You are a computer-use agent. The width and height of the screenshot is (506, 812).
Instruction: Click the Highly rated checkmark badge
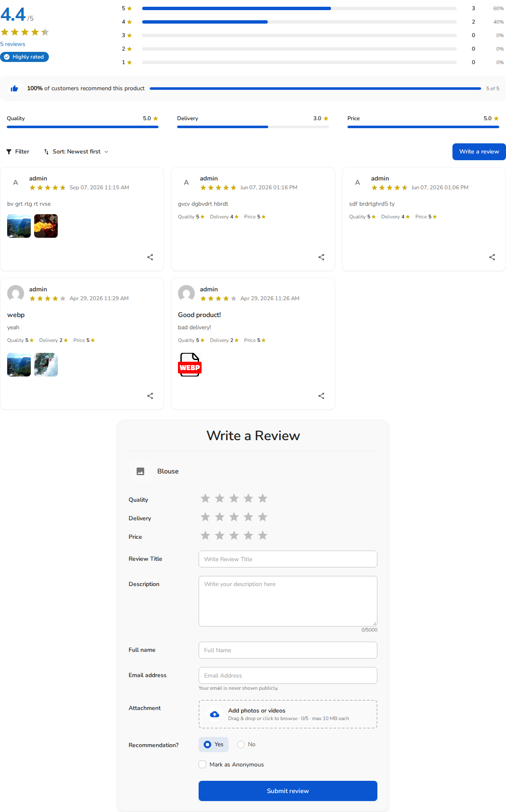(7, 57)
